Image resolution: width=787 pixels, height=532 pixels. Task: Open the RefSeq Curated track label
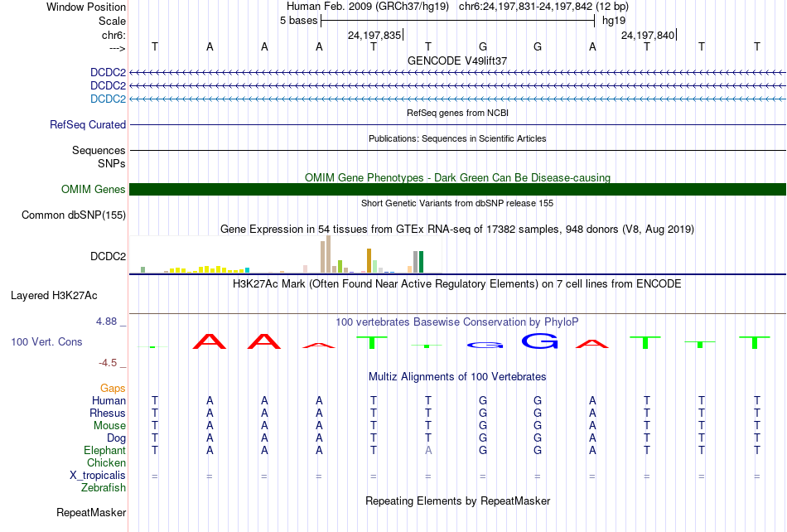88,124
